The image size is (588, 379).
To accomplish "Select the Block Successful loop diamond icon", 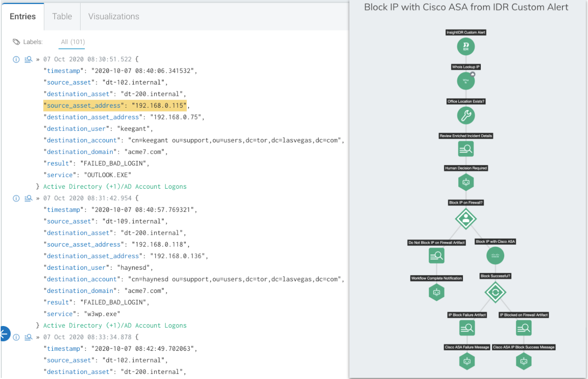I will [495, 293].
